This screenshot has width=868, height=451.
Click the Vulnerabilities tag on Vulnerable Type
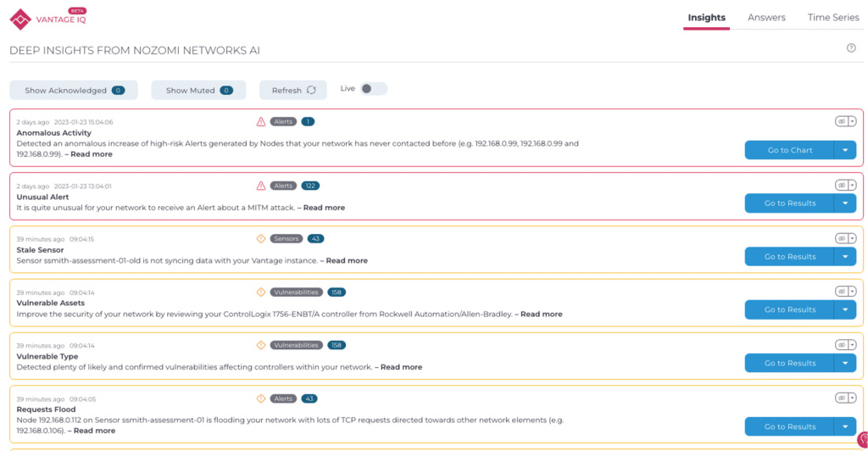click(x=296, y=345)
